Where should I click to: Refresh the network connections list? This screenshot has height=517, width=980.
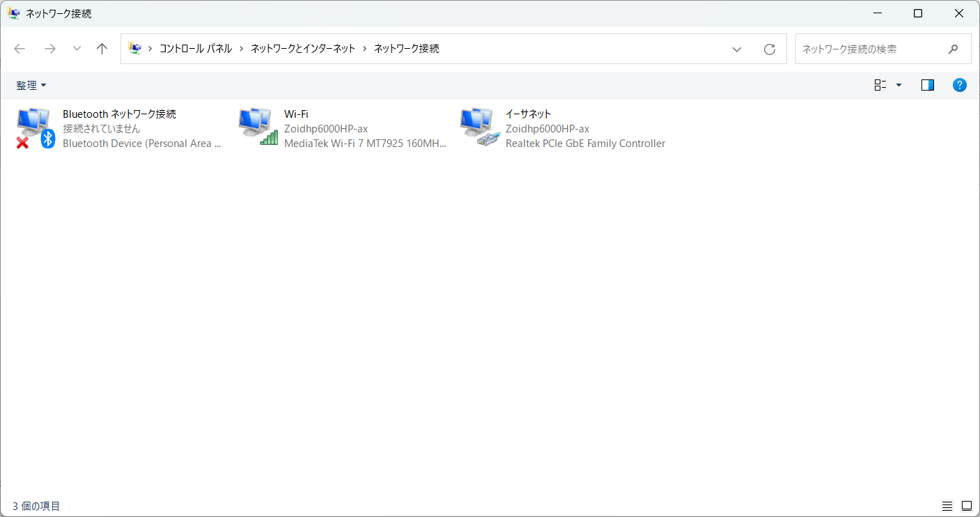tap(769, 49)
